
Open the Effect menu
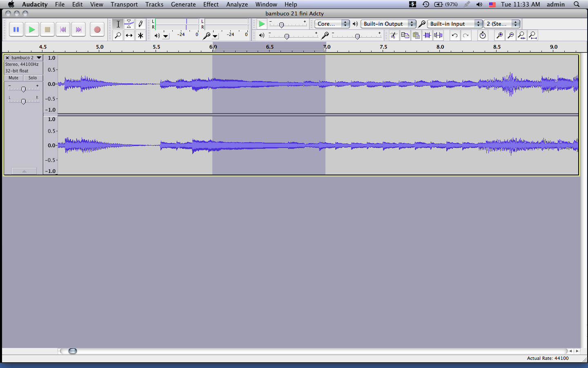point(211,4)
